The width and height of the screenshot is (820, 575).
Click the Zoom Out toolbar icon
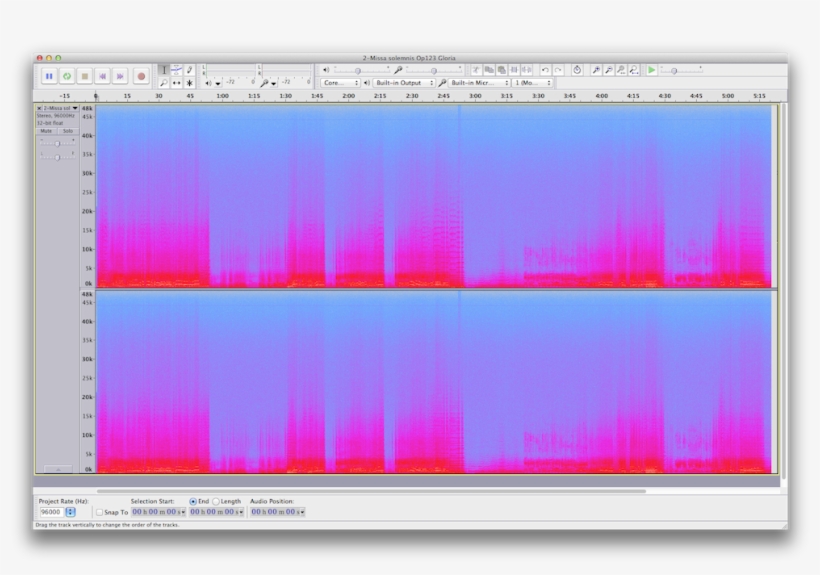(x=609, y=70)
